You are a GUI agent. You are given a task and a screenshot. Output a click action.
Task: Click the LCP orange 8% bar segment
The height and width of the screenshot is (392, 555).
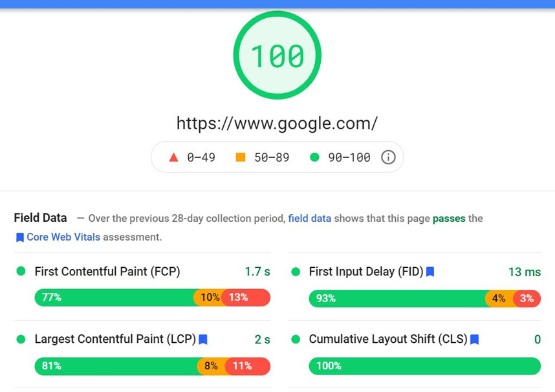click(212, 366)
